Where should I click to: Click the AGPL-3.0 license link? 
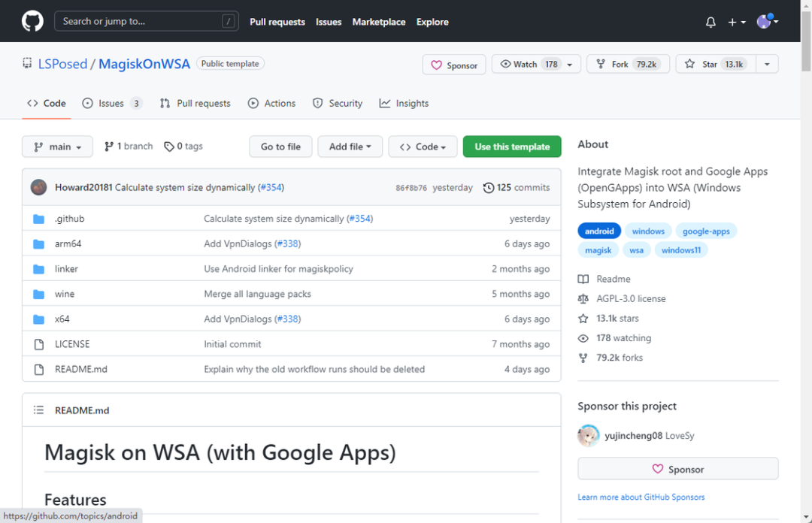tap(631, 298)
